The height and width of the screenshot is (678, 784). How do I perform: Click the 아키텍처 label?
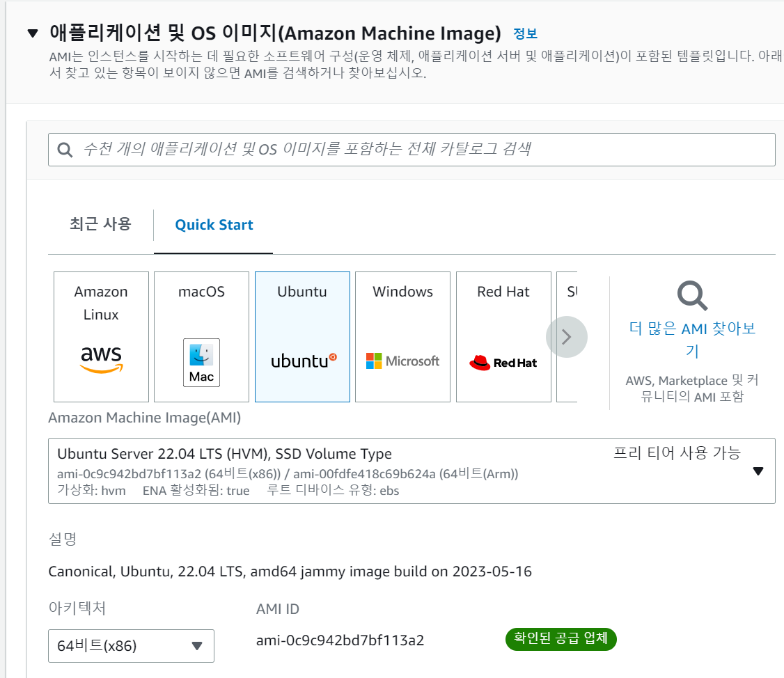pyautogui.click(x=77, y=608)
